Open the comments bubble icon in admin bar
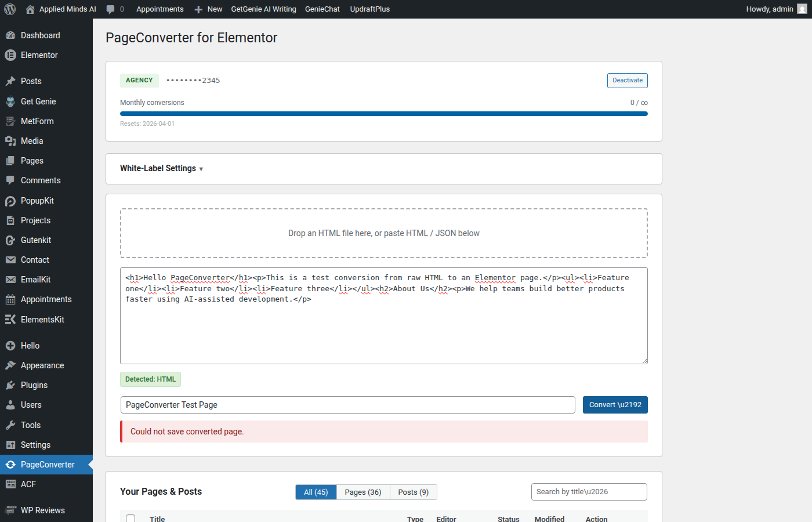 [x=111, y=9]
